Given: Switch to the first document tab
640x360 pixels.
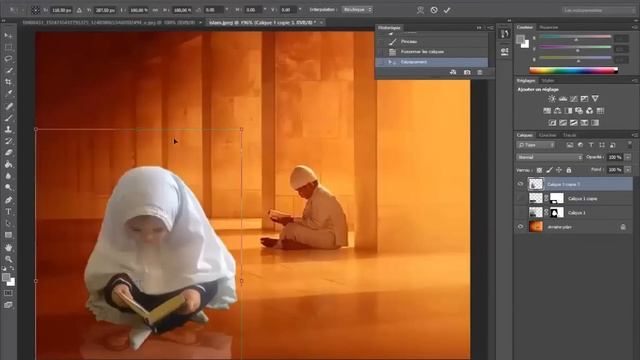Looking at the screenshot, I should [x=109, y=22].
